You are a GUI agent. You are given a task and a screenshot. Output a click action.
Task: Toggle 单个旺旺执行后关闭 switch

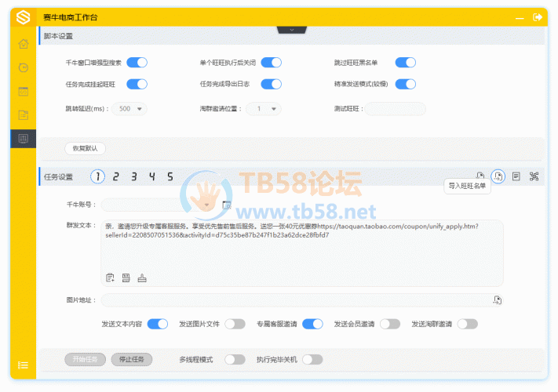click(272, 63)
